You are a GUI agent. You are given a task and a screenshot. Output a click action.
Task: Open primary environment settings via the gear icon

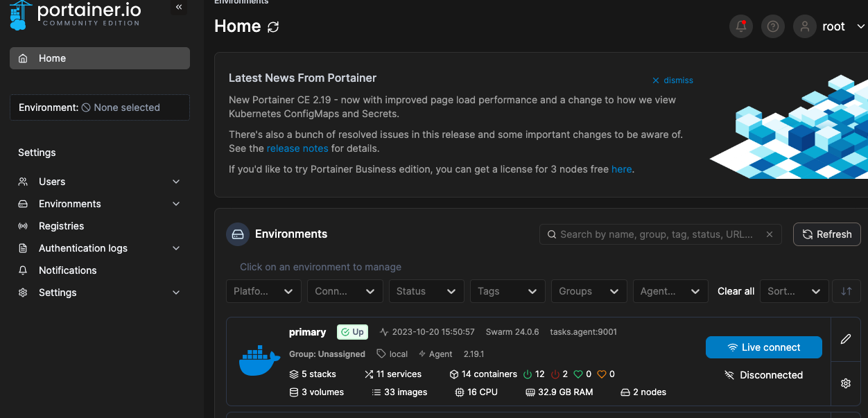[846, 383]
